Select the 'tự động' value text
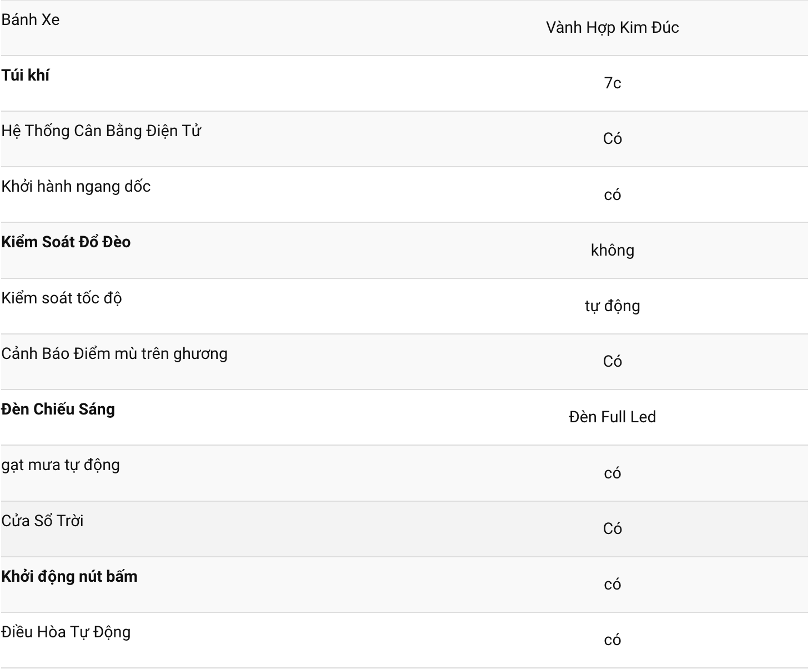Image resolution: width=812 pixels, height=669 pixels. [612, 306]
